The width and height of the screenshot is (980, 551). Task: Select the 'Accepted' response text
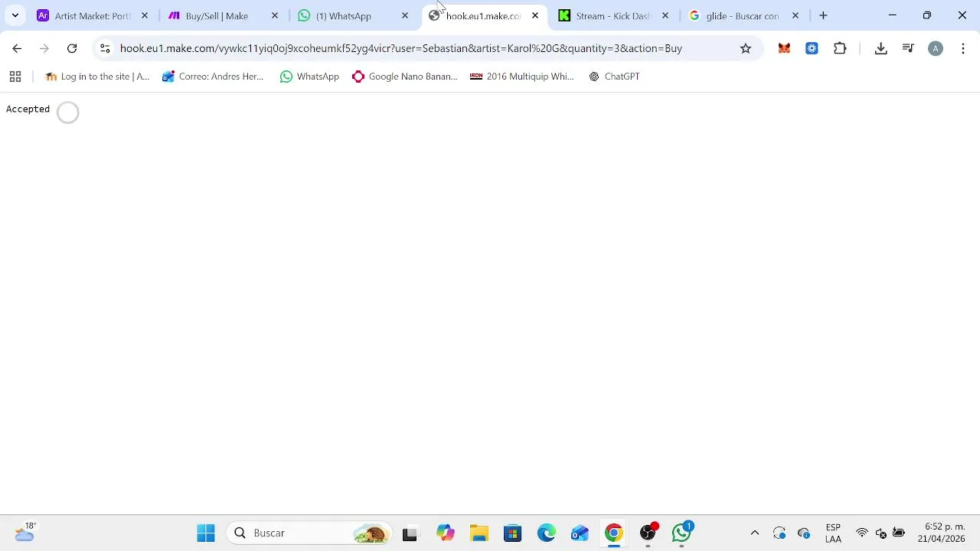click(28, 109)
